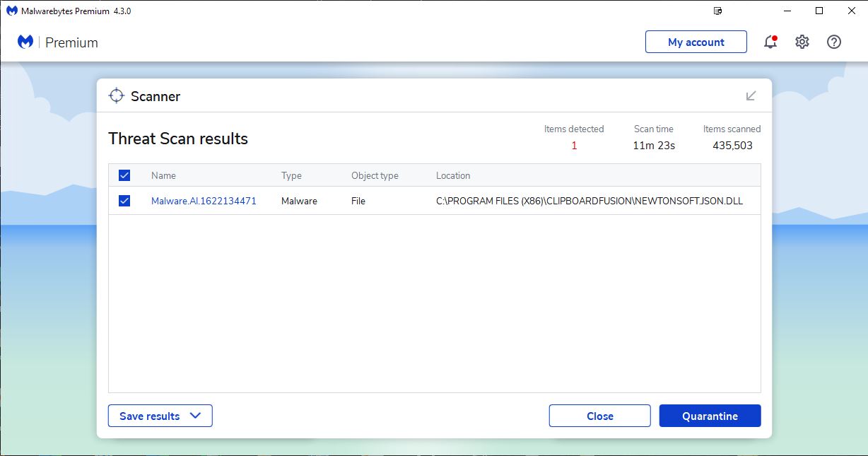Open the notifications bell
This screenshot has height=456, width=868.
(x=770, y=42)
